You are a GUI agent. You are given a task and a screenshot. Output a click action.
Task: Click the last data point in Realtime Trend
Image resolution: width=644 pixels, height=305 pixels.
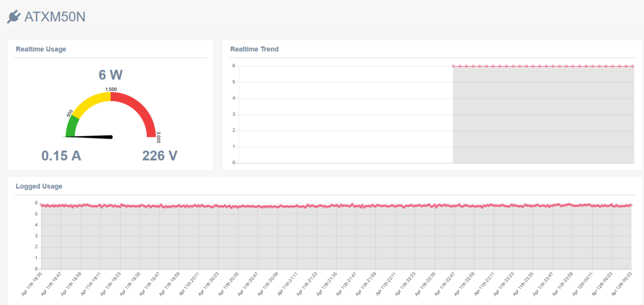632,66
